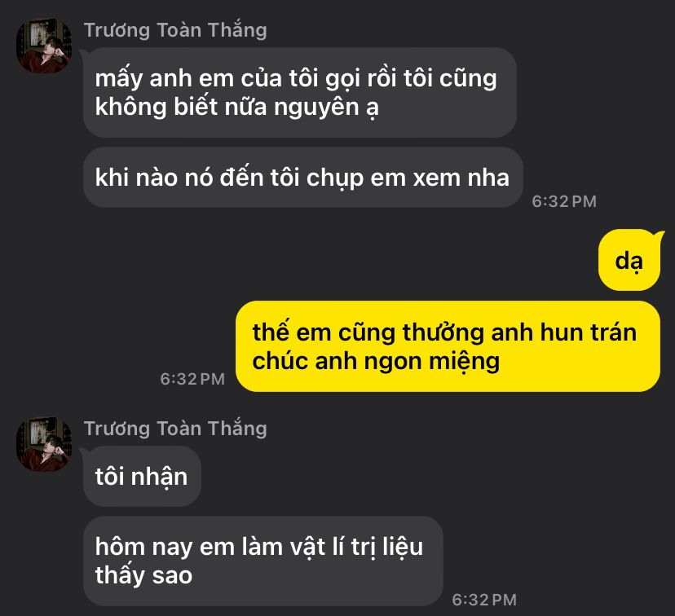Tap the lower Trương Toàn Thắng avatar
Image resolution: width=675 pixels, height=616 pixels.
click(x=44, y=444)
